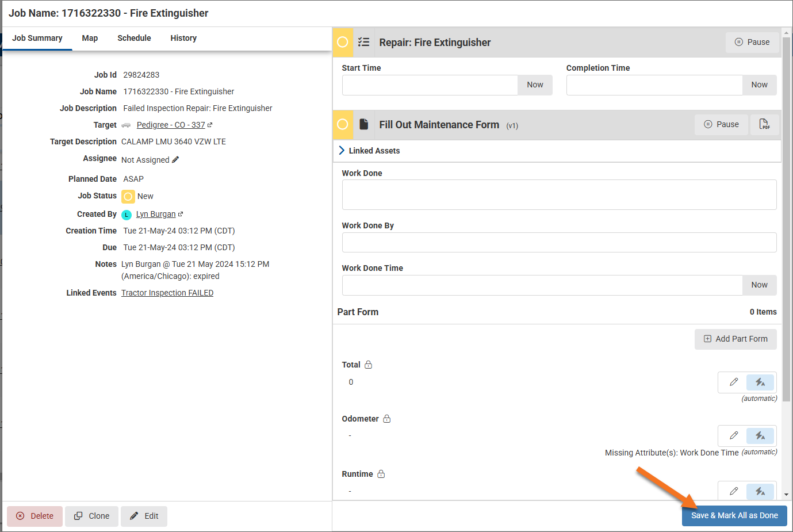Click Add Part Form button
The height and width of the screenshot is (532, 793).
click(x=735, y=339)
